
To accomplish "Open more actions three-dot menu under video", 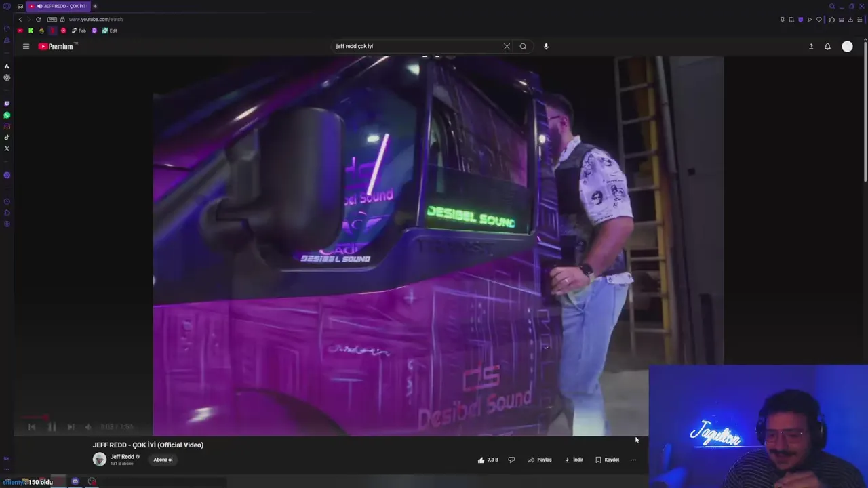I will pos(633,460).
